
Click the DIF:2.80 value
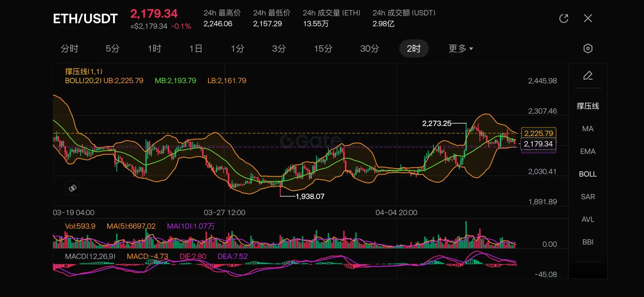tap(193, 256)
